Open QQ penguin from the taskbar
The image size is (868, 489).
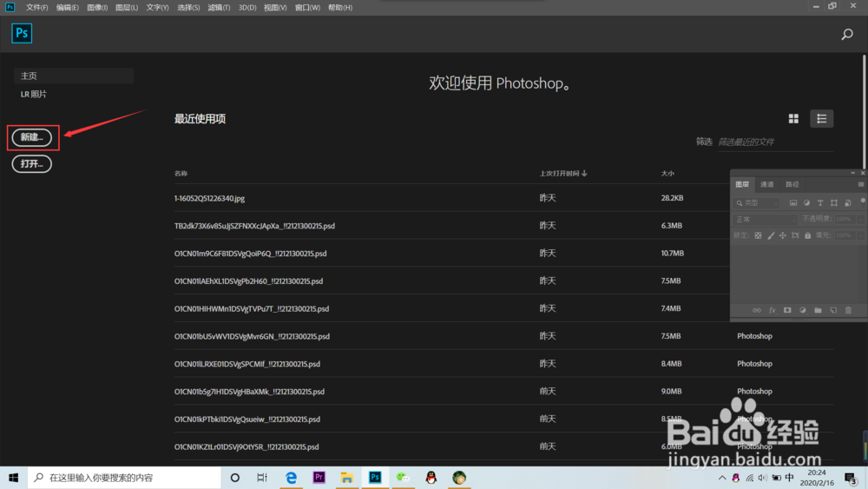tap(431, 478)
